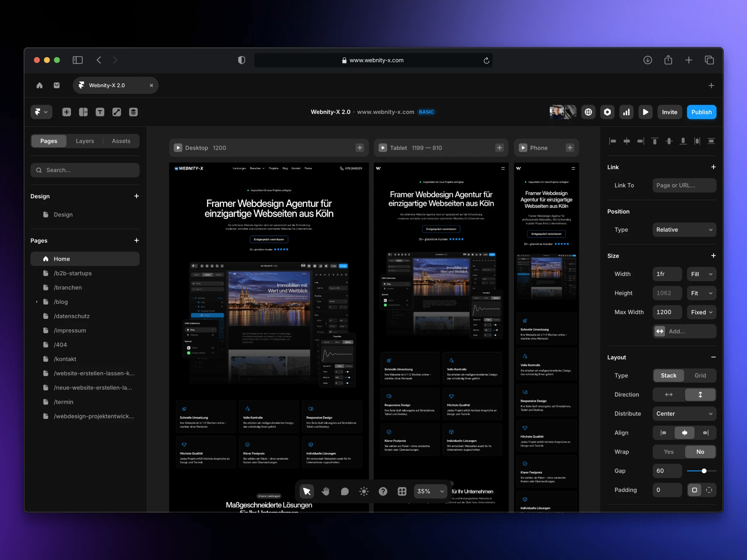
Task: Toggle light/dark canvas sun icon
Action: coord(364,492)
